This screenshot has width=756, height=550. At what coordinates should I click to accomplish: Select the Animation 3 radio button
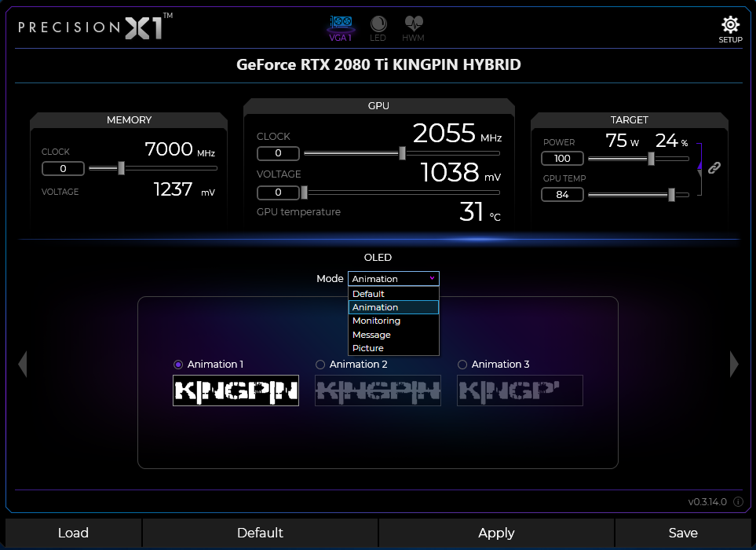[462, 365]
